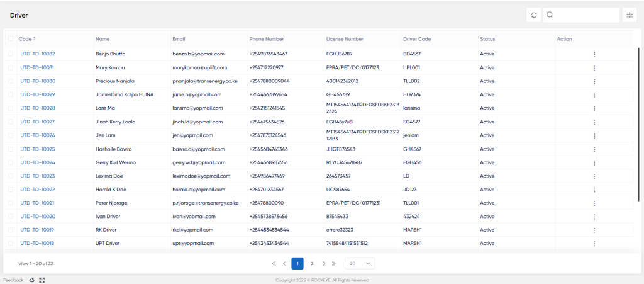The height and width of the screenshot is (284, 644).
Task: Open driver UTD-TD-10022 link
Action: tap(37, 190)
